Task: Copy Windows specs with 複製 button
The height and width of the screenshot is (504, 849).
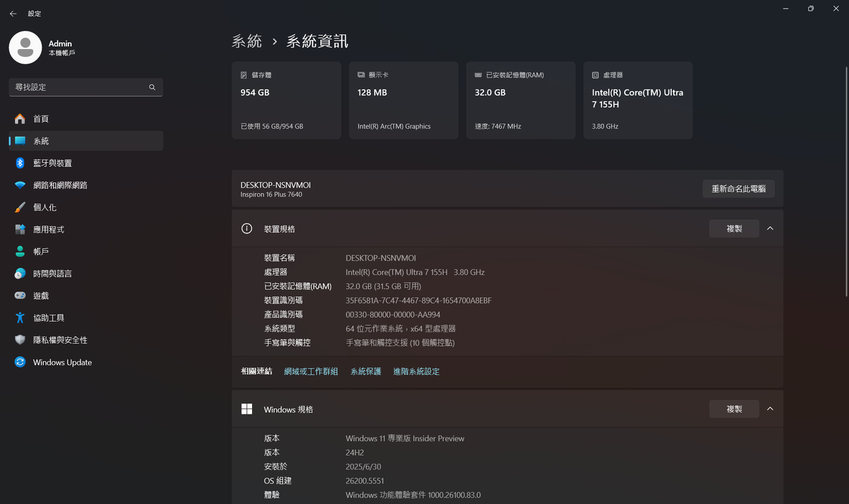Action: 734,409
